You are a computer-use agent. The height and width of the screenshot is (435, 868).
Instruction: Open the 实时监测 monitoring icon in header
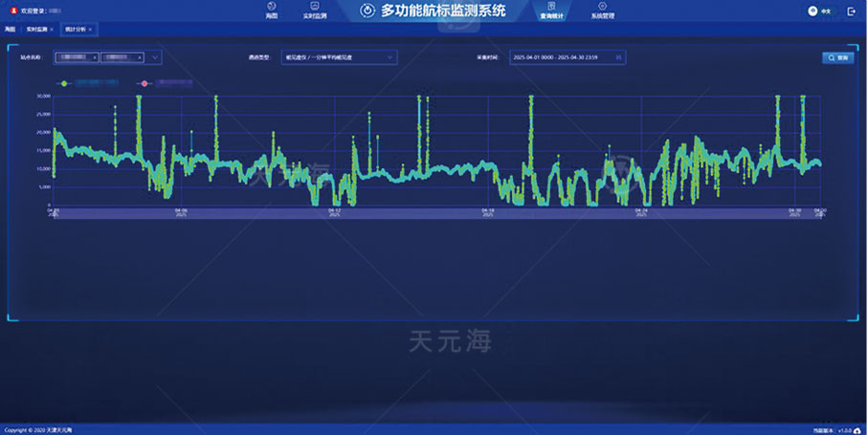coord(314,7)
